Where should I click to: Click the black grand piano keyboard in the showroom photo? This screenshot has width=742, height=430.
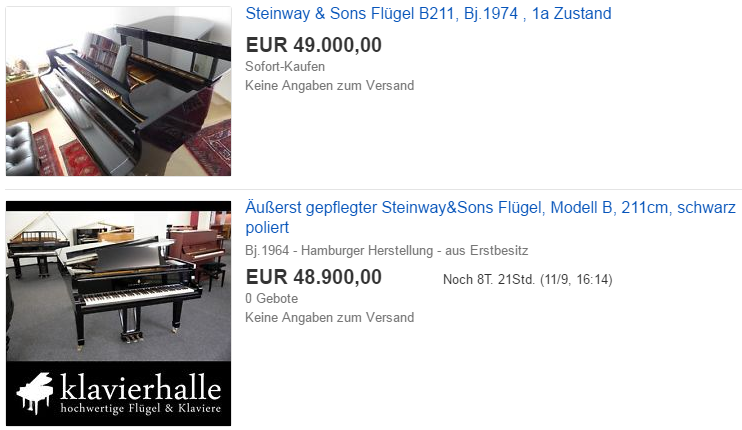point(135,298)
